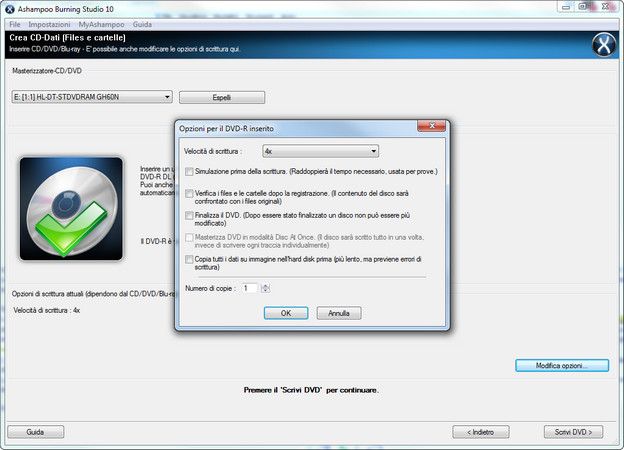Minimize the Ashampoo Burning Studio window
The width and height of the screenshot is (624, 450).
[x=566, y=7]
